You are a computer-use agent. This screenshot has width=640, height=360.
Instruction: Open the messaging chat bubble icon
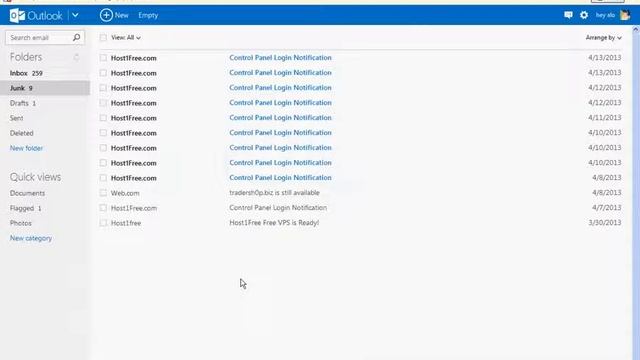568,15
